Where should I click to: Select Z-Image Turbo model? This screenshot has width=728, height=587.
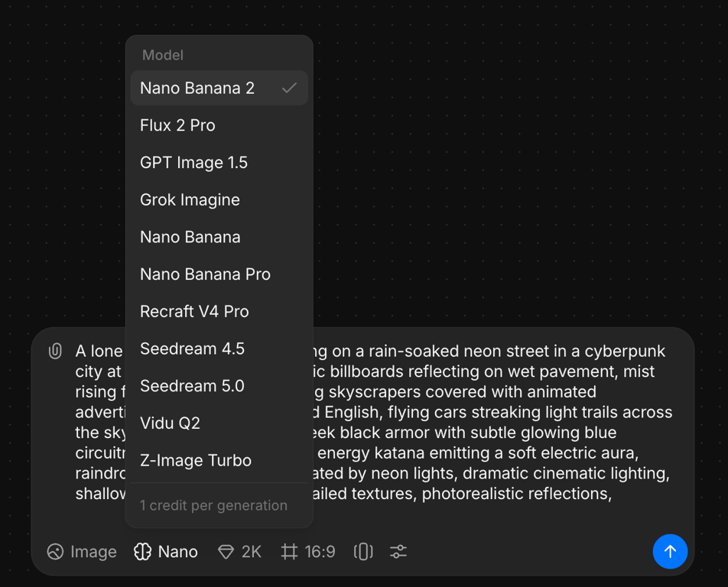(219, 460)
